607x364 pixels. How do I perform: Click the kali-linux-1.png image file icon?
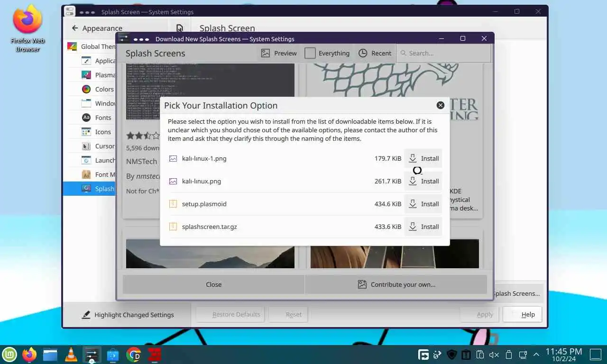point(173,158)
